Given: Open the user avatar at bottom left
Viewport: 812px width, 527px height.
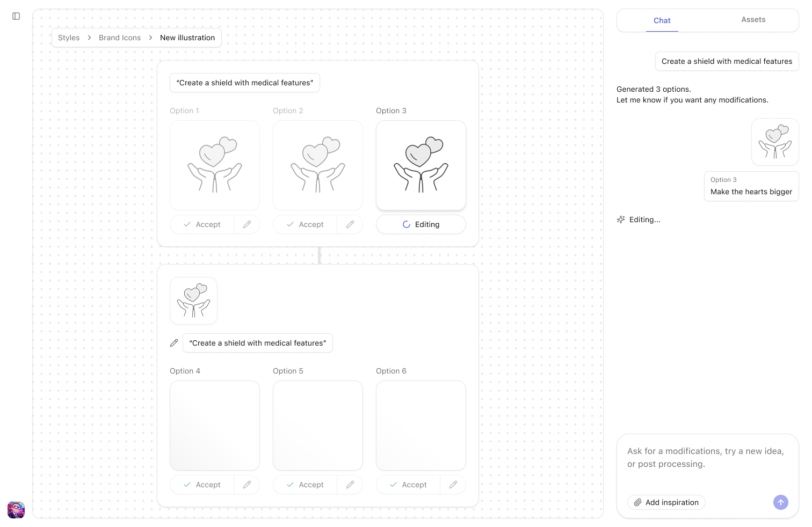Looking at the screenshot, I should (x=16, y=510).
